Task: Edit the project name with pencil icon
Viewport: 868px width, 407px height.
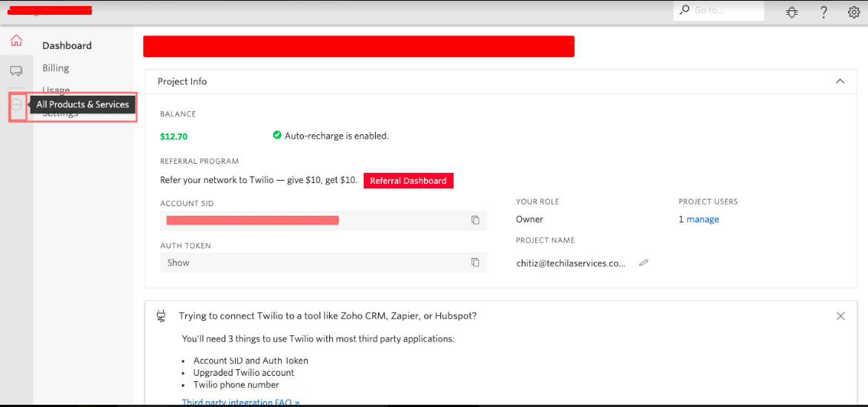Action: point(643,263)
